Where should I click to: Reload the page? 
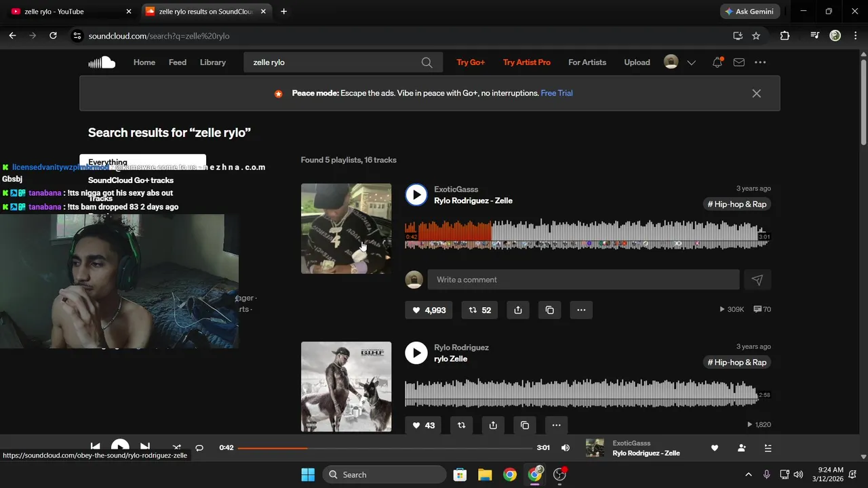(x=53, y=36)
